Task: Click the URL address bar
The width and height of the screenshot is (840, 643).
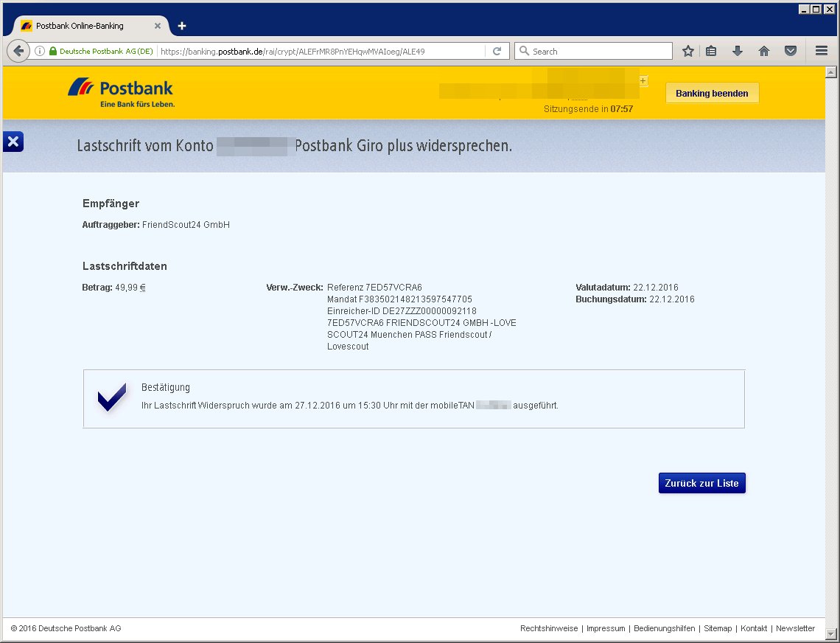Action: pyautogui.click(x=321, y=51)
